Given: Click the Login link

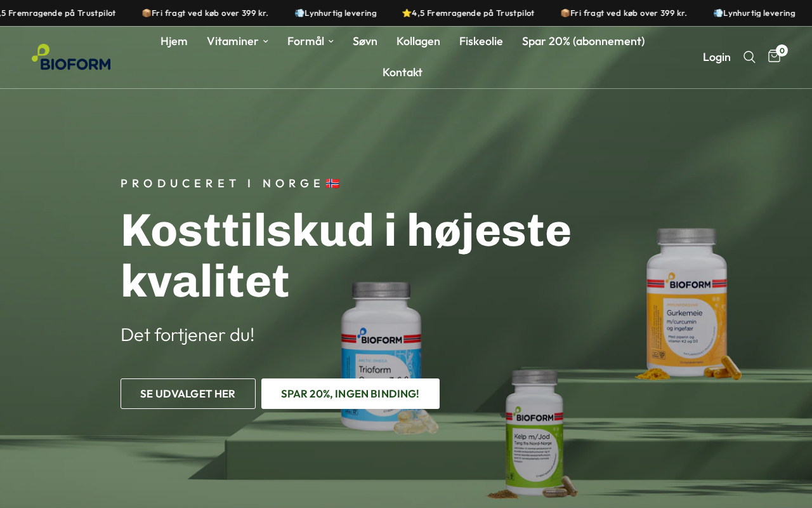Looking at the screenshot, I should click(716, 57).
